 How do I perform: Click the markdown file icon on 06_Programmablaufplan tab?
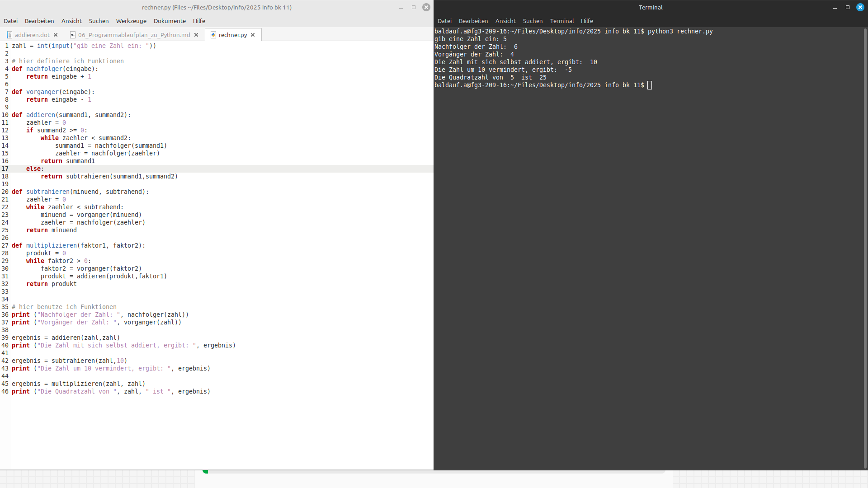click(73, 35)
